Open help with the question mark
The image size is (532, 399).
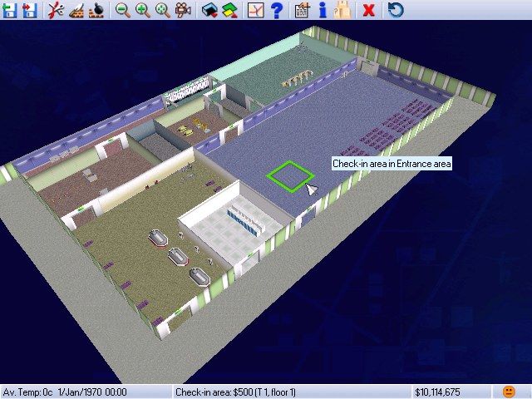coord(276,10)
